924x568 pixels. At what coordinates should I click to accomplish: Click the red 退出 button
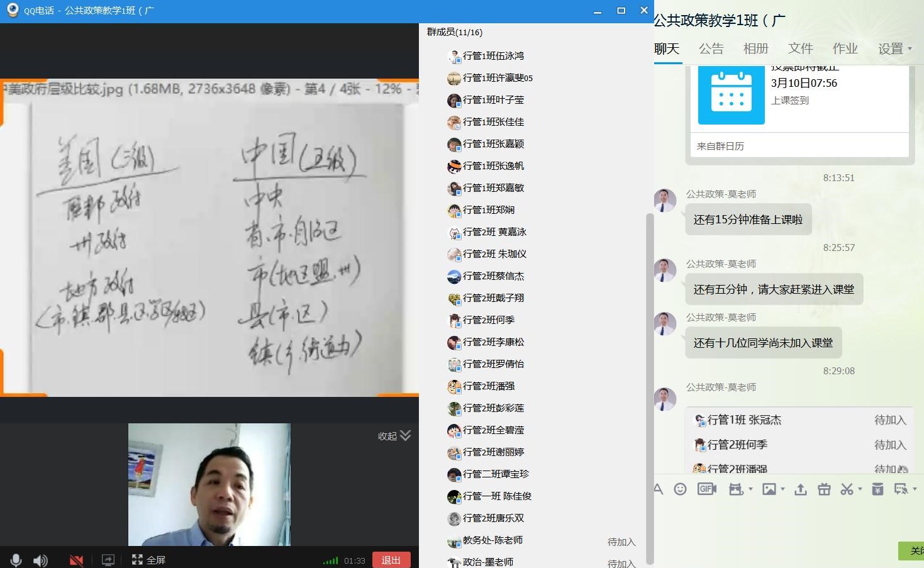(391, 560)
